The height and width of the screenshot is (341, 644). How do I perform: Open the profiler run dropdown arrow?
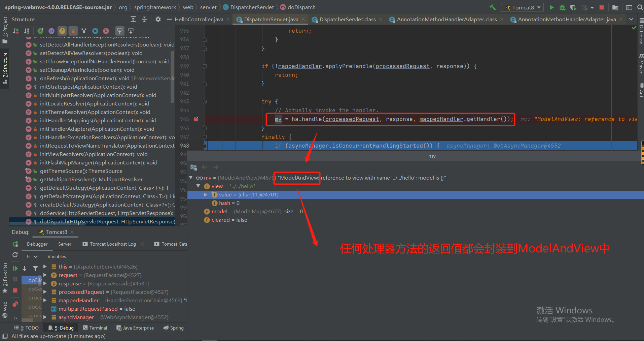click(x=592, y=7)
